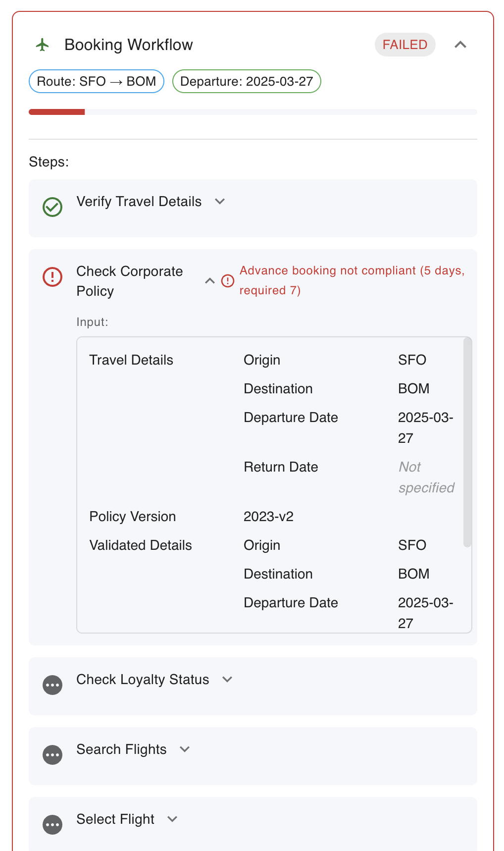Click the Route: SFO → BOM chip
This screenshot has width=504, height=851.
[97, 81]
